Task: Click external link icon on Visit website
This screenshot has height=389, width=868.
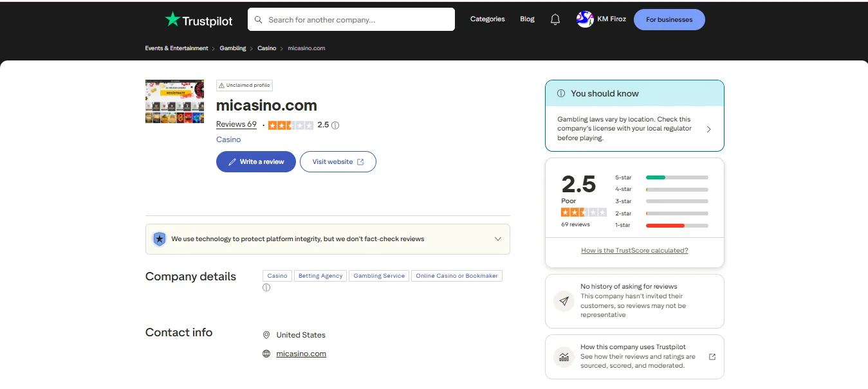Action: (360, 162)
